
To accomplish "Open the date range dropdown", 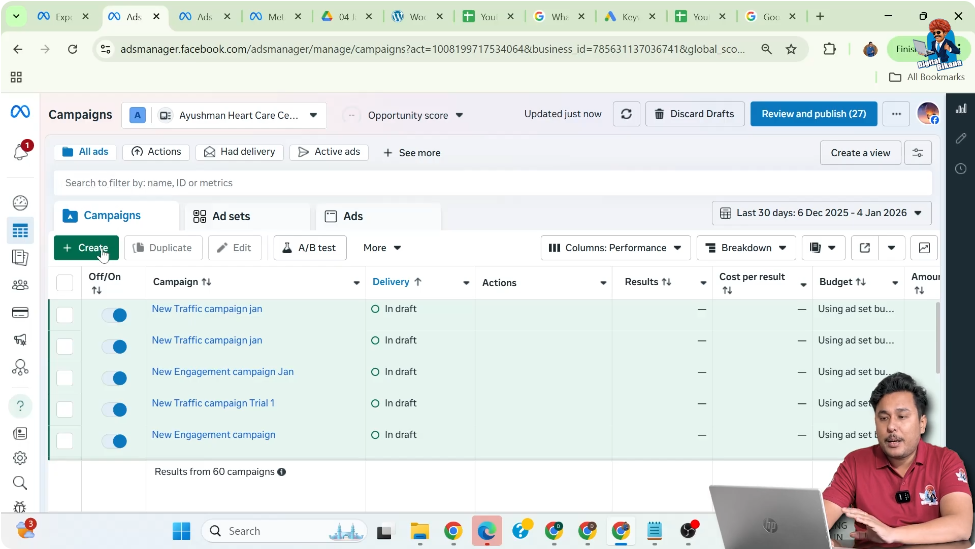I will [x=821, y=213].
